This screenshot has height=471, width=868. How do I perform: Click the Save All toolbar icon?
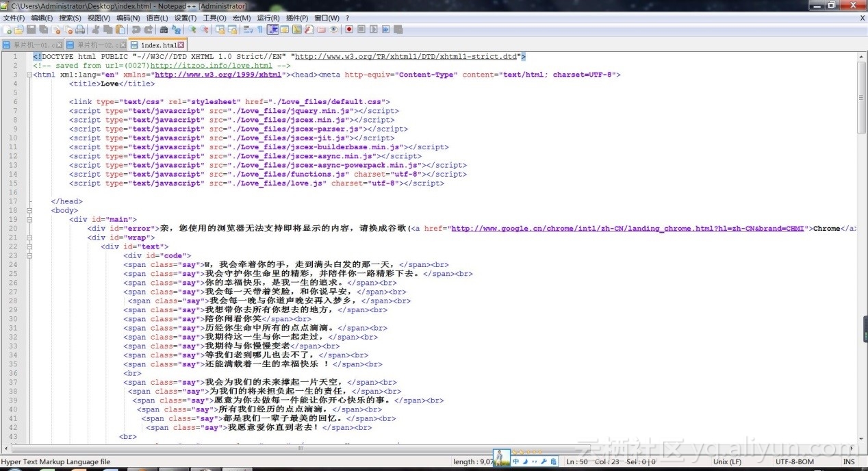tap(43, 30)
